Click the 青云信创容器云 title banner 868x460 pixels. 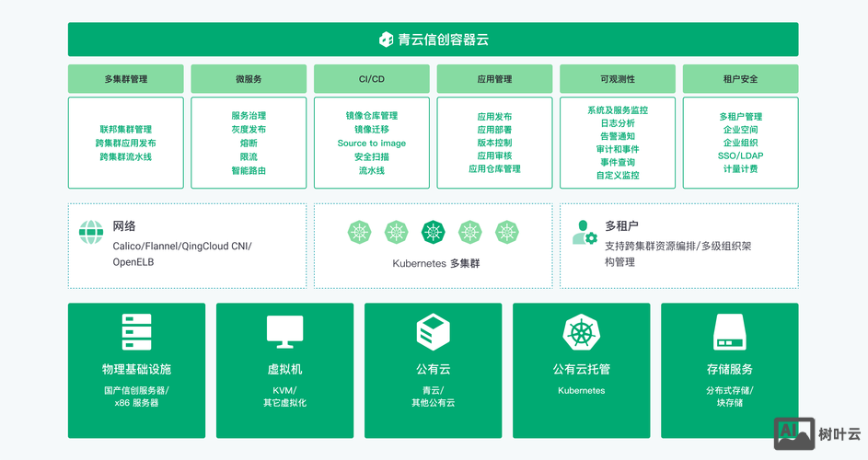pyautogui.click(x=433, y=40)
